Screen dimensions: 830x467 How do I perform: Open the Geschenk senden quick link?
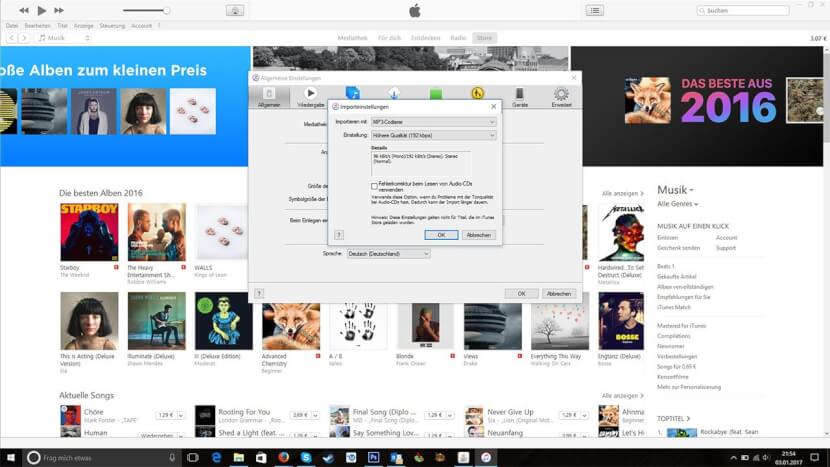[678, 248]
